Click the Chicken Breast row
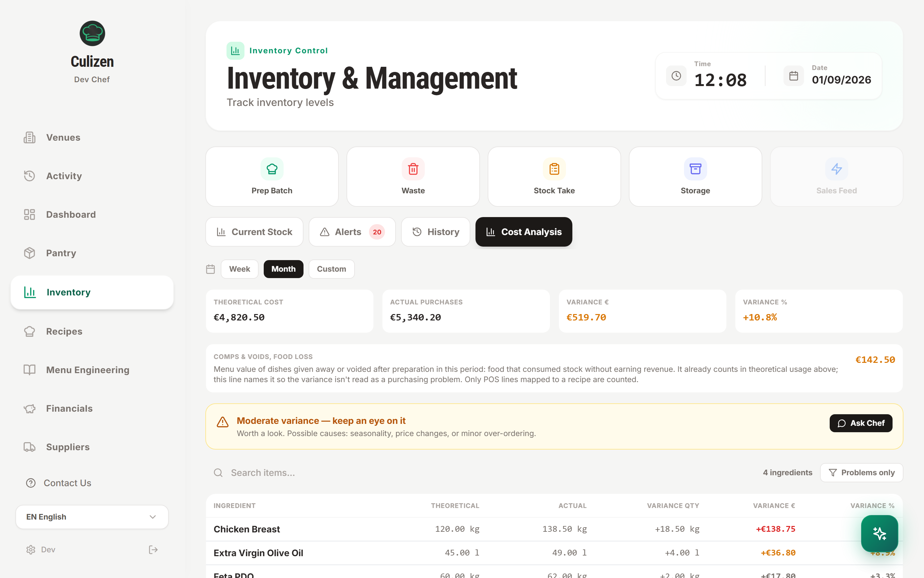The height and width of the screenshot is (578, 924). (554, 529)
